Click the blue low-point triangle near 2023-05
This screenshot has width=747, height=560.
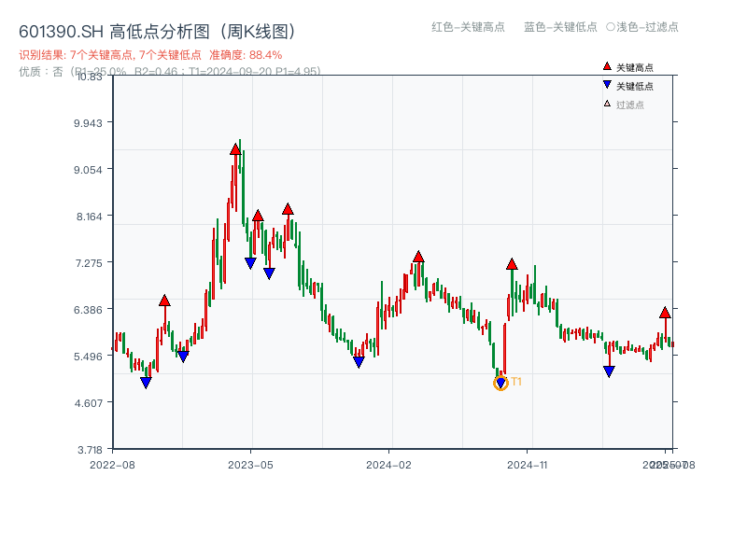coord(248,261)
